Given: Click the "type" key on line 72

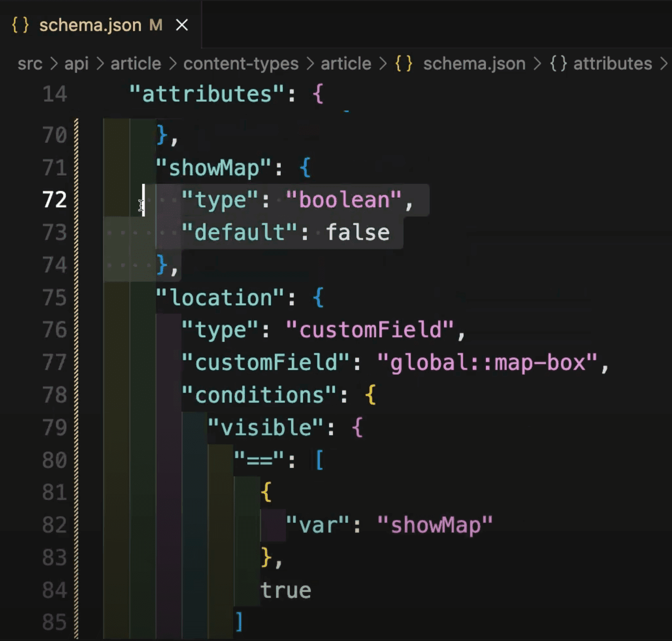Looking at the screenshot, I should pyautogui.click(x=220, y=200).
